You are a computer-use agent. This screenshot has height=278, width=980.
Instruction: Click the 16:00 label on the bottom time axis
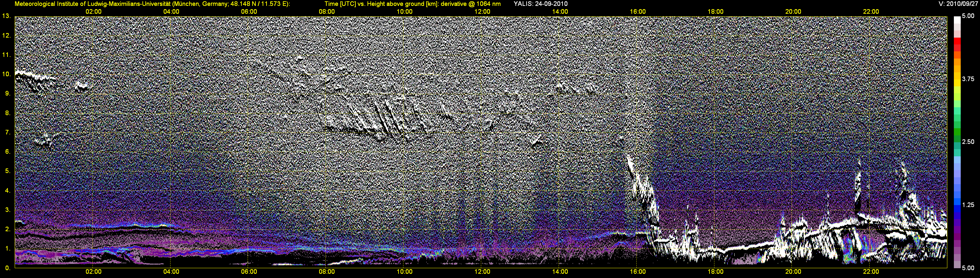click(638, 272)
